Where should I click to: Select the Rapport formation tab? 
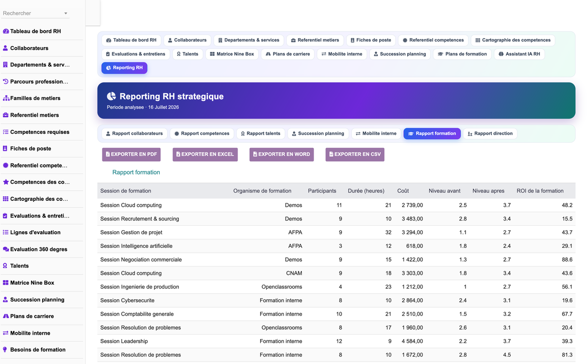click(432, 133)
